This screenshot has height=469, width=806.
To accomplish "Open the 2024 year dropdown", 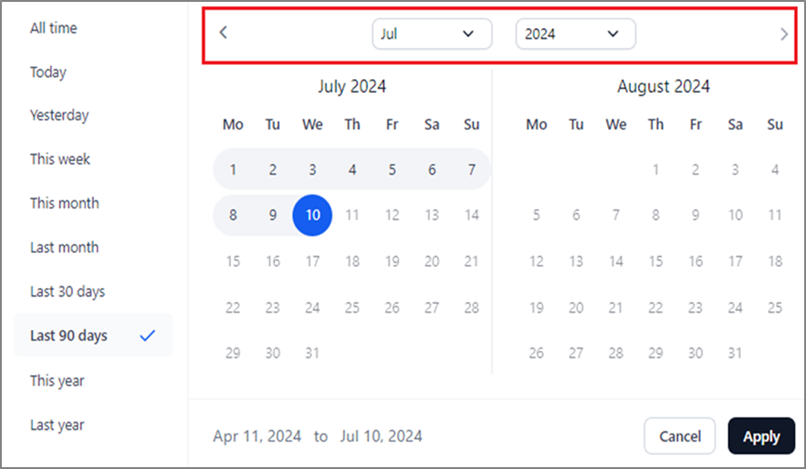I will 576,34.
